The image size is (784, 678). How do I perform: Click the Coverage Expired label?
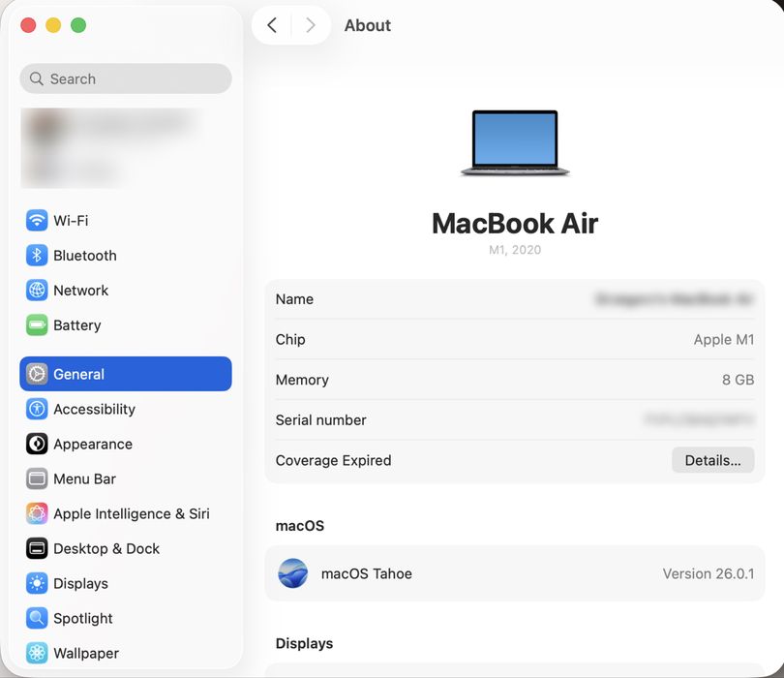[333, 460]
